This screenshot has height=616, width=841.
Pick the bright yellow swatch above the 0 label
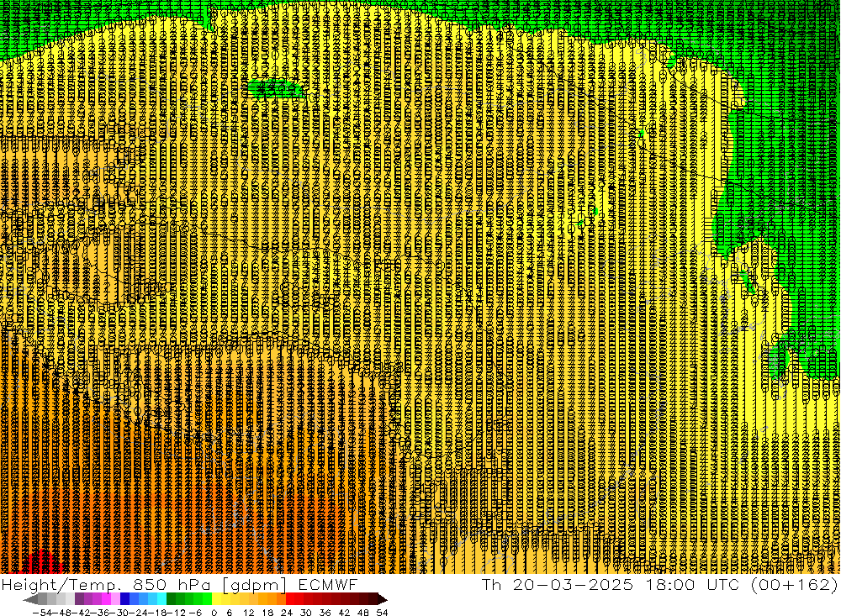pos(216,599)
